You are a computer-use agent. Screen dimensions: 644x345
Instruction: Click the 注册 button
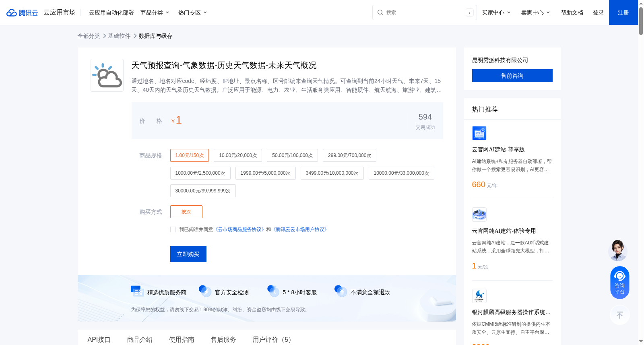tap(623, 12)
